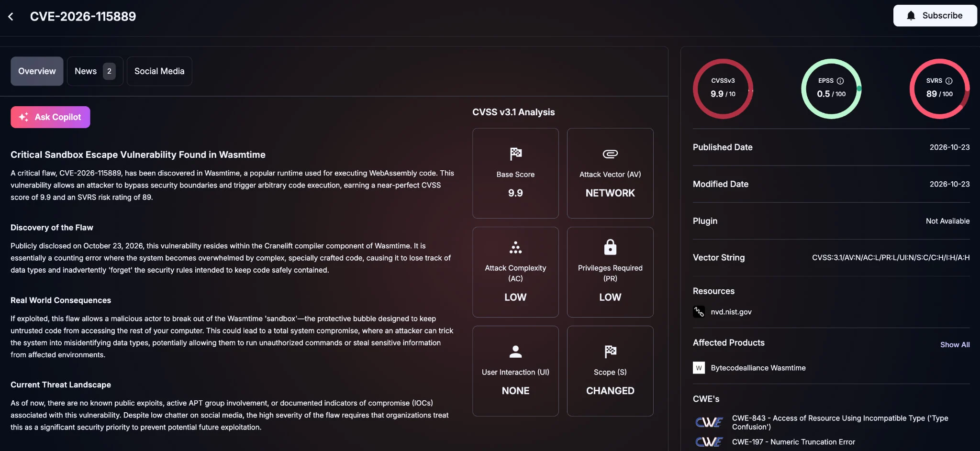
Task: Click the CWE-197 Numeric Truncation Error entry
Action: [x=793, y=442]
